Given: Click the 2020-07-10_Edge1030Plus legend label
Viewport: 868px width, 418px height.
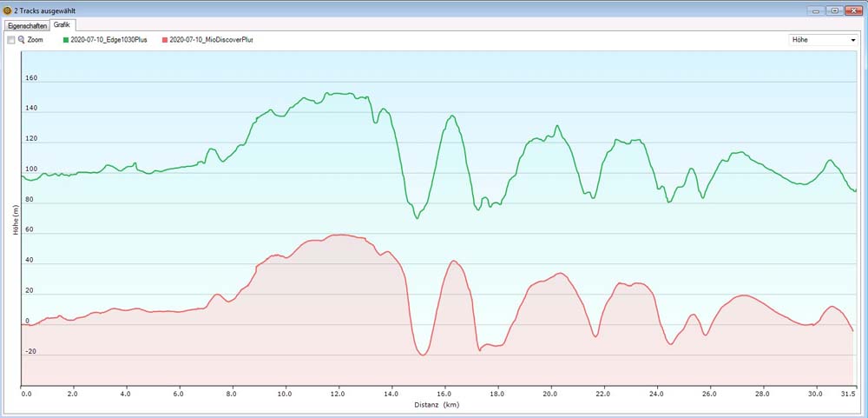Looking at the screenshot, I should (108, 40).
